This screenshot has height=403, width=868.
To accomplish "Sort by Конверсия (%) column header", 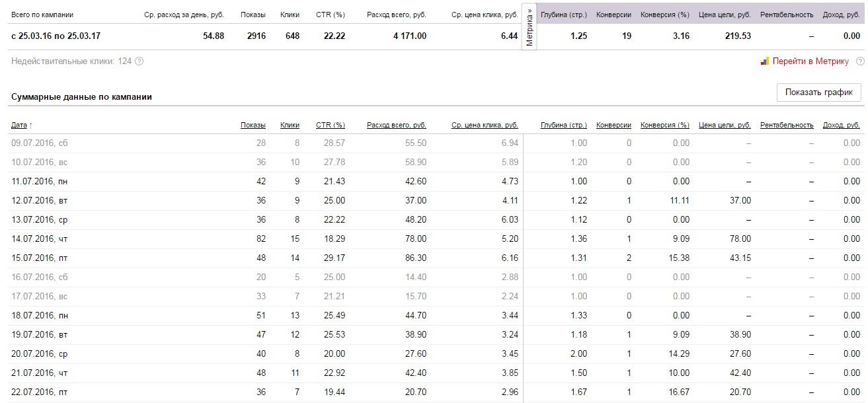I will point(665,125).
